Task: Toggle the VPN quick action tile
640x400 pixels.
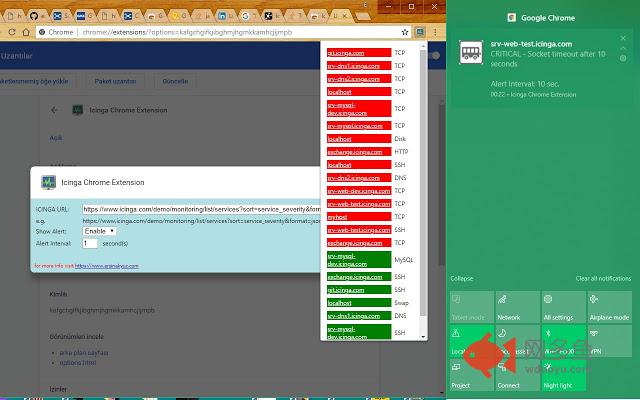Action: [609, 341]
